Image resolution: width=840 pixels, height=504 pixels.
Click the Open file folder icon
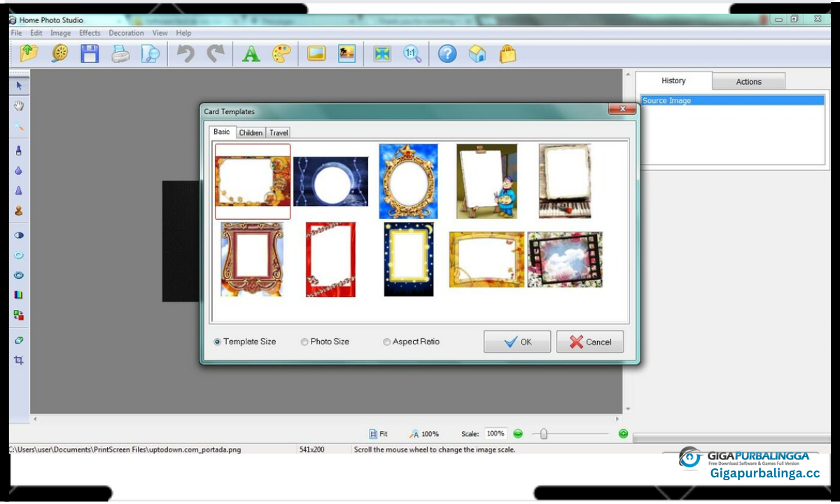(x=29, y=53)
